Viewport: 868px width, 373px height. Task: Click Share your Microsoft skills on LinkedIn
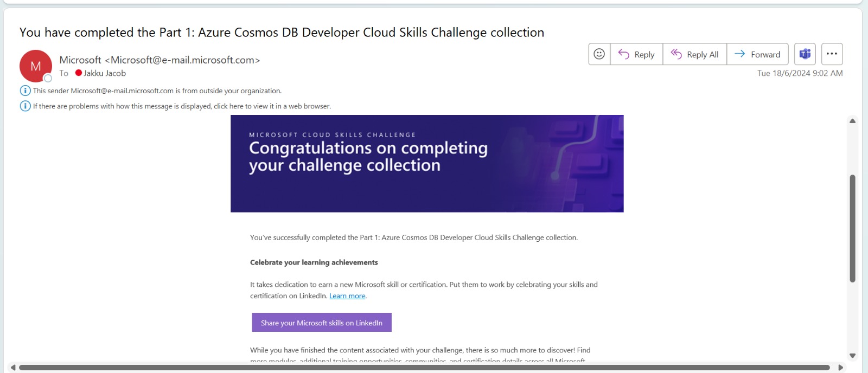pos(322,323)
